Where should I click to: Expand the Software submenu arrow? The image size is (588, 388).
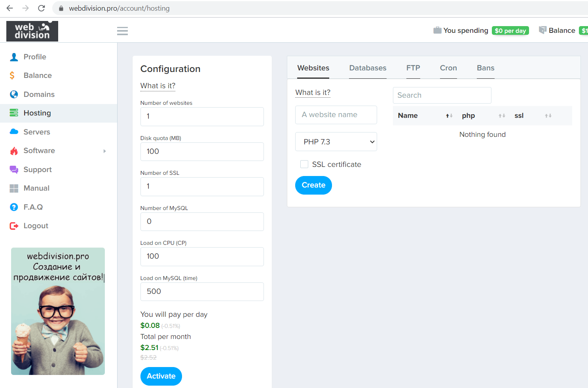(104, 151)
